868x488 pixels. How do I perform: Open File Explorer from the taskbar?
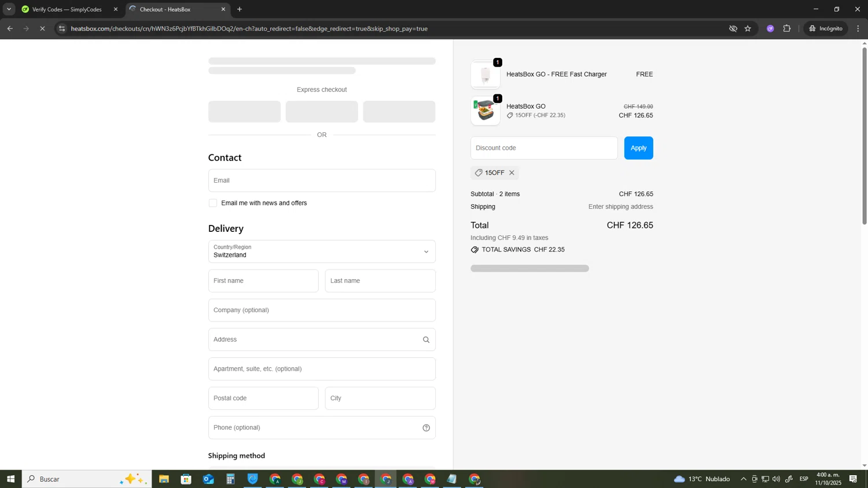(x=164, y=479)
